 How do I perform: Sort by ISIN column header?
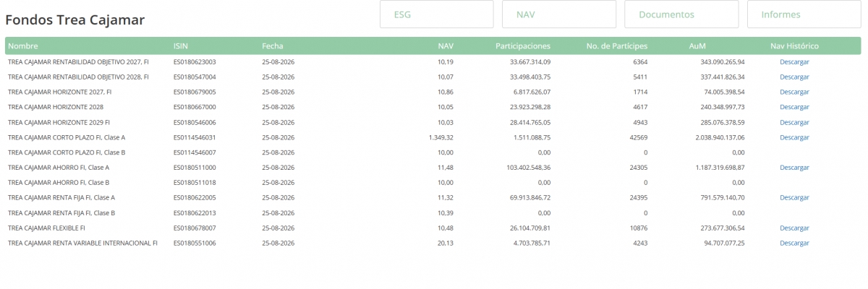[x=181, y=46]
